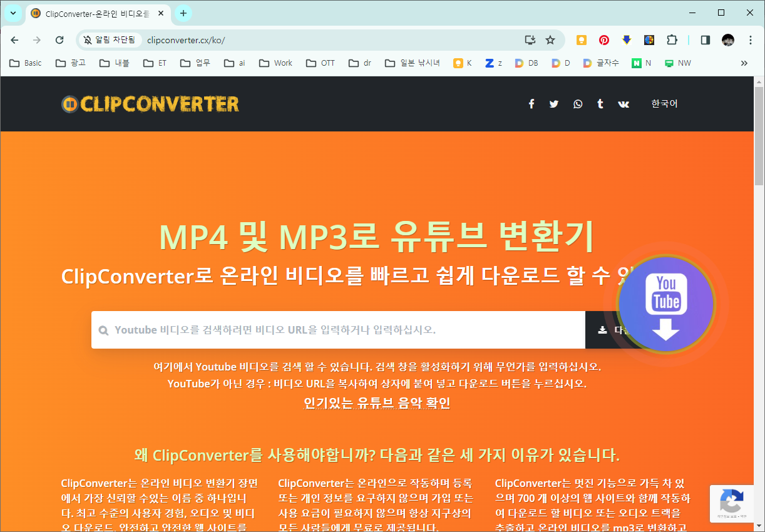Open the Chrome profile avatar

(728, 40)
